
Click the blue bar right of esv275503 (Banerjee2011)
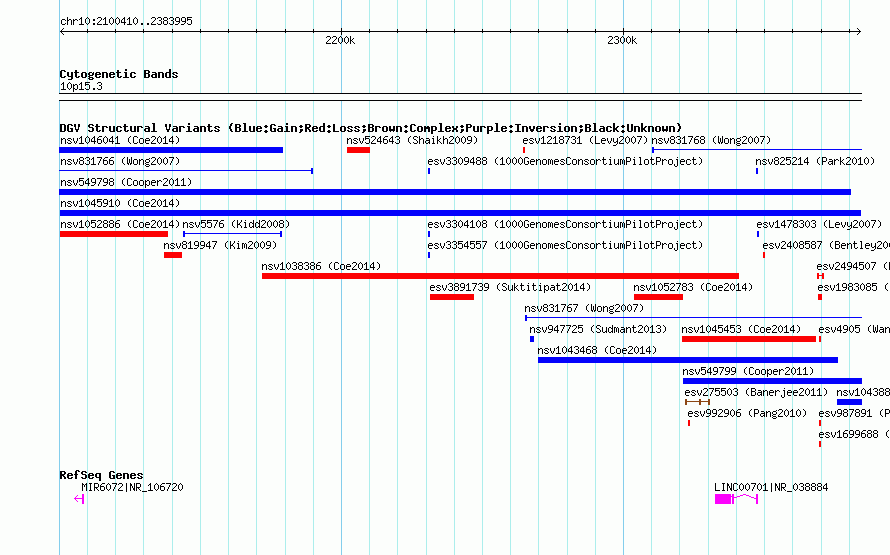coord(849,402)
